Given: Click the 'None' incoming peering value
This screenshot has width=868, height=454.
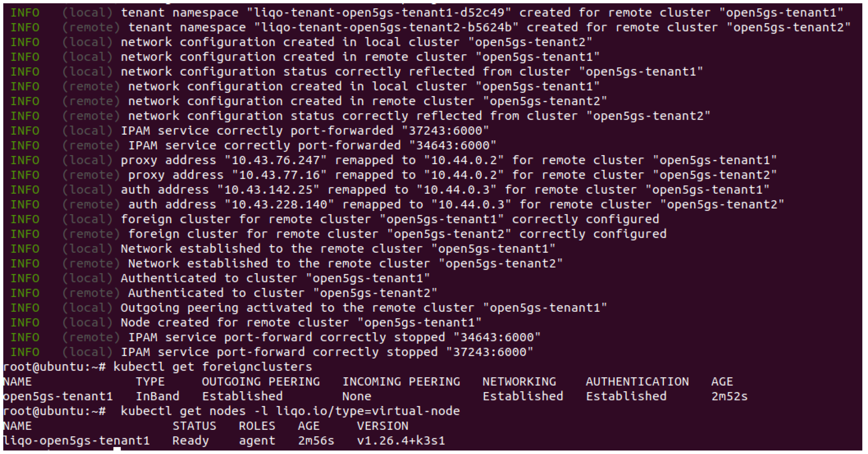Looking at the screenshot, I should [x=357, y=397].
